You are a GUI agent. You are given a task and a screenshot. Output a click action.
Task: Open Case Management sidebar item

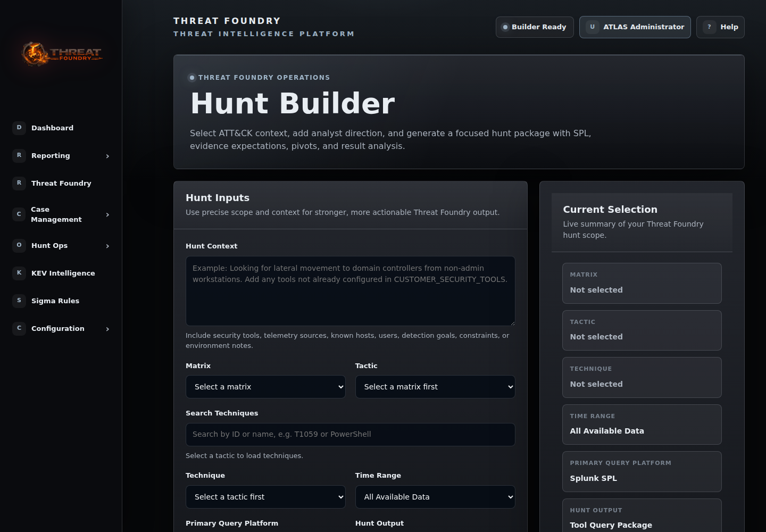[61, 214]
